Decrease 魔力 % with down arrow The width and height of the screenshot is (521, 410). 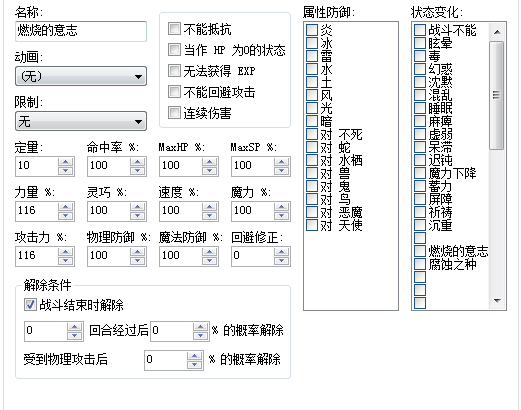(x=281, y=215)
